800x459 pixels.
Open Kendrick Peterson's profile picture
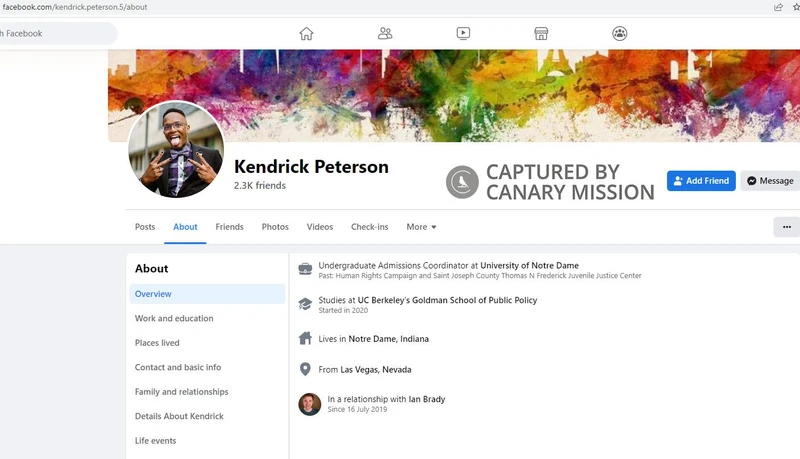[x=176, y=149]
